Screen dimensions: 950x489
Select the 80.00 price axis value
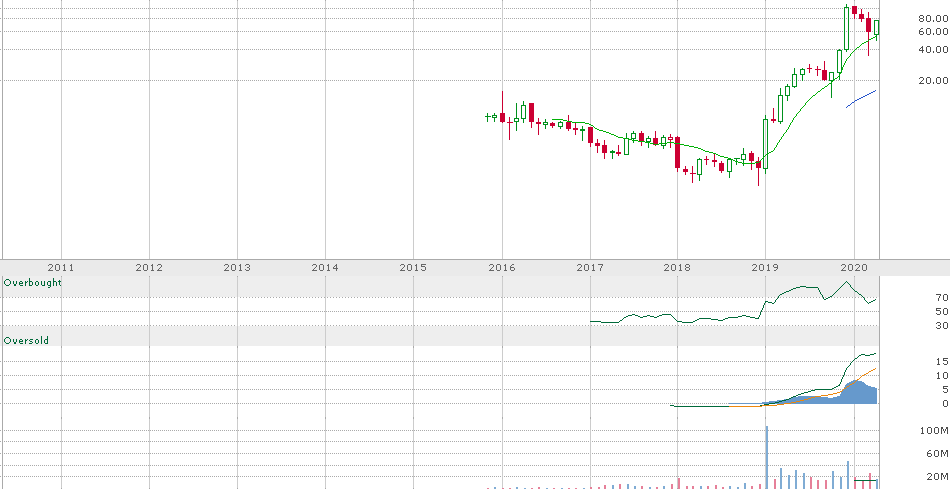[933, 18]
